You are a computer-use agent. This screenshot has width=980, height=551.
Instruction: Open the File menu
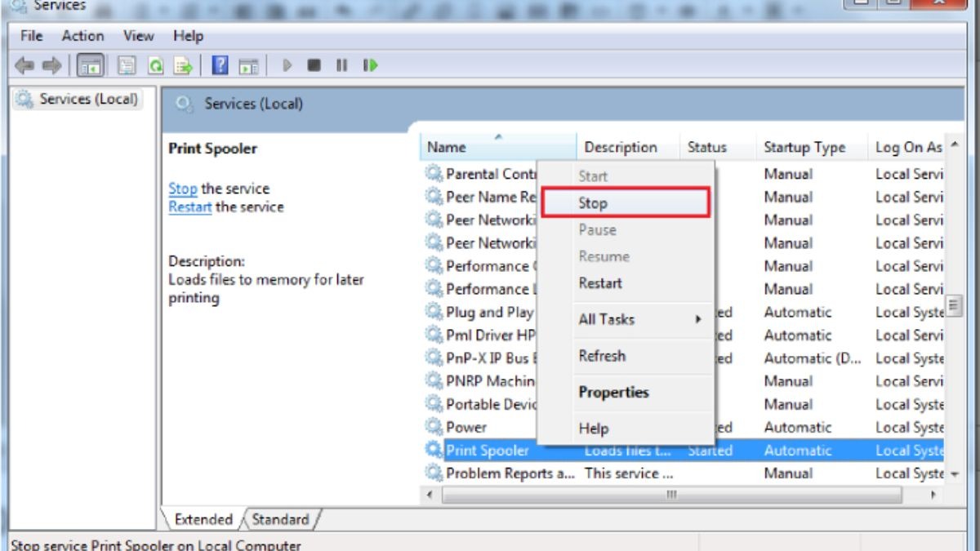(32, 36)
